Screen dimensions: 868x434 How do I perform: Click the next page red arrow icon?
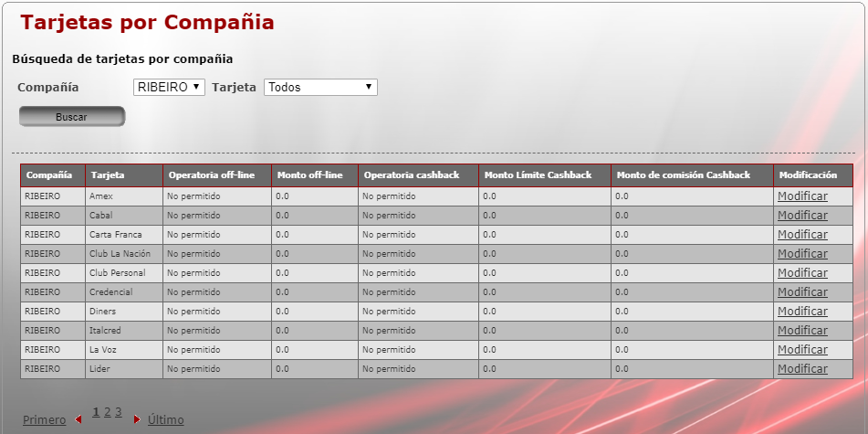point(137,419)
